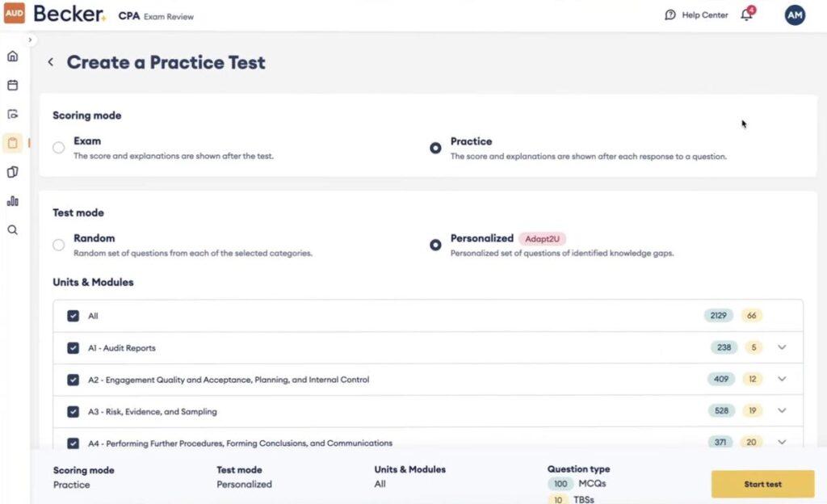Open notifications via the bell icon
This screenshot has width=827, height=504.
(x=745, y=15)
